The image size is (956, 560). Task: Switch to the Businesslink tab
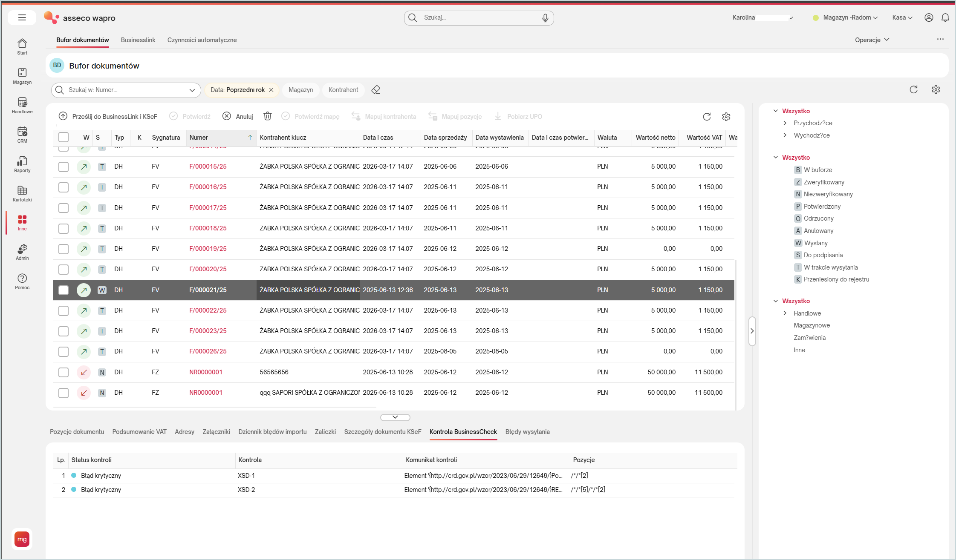(138, 40)
